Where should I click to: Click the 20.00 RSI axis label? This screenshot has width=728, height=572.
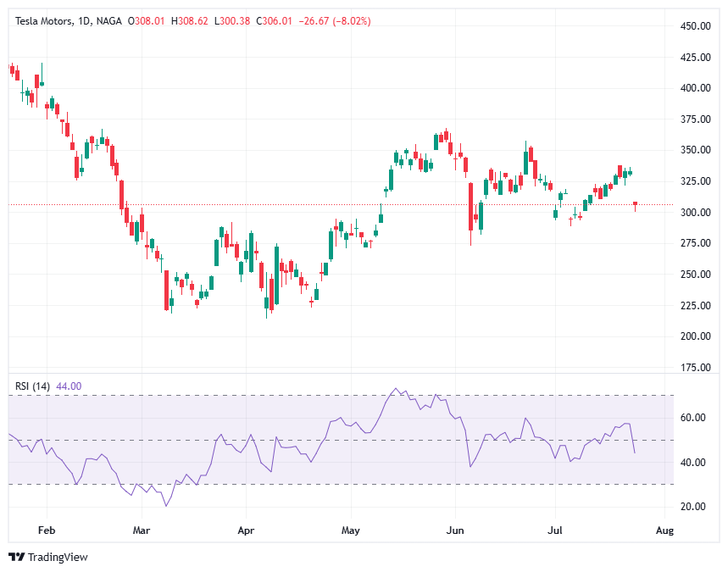pos(693,507)
